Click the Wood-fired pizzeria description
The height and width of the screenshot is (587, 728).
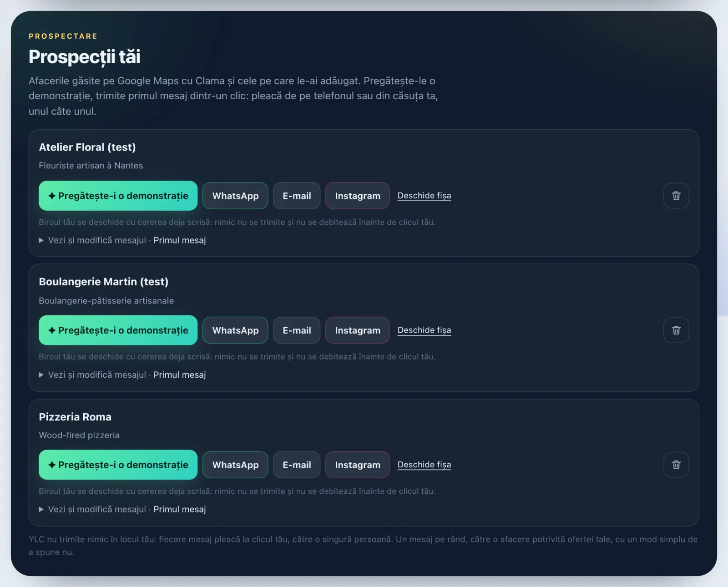click(x=79, y=435)
